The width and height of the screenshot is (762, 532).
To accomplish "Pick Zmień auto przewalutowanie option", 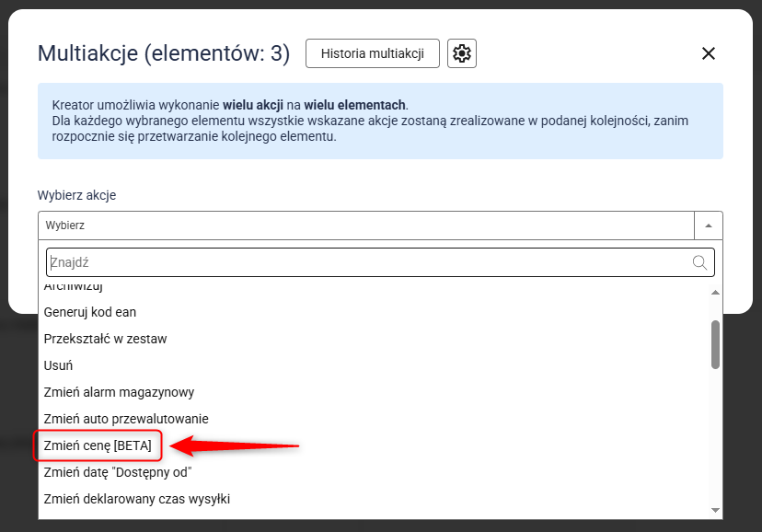I will [x=126, y=419].
